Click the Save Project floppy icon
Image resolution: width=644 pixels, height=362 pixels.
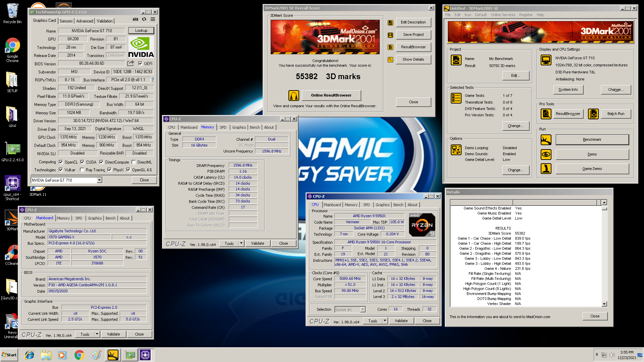pos(390,35)
